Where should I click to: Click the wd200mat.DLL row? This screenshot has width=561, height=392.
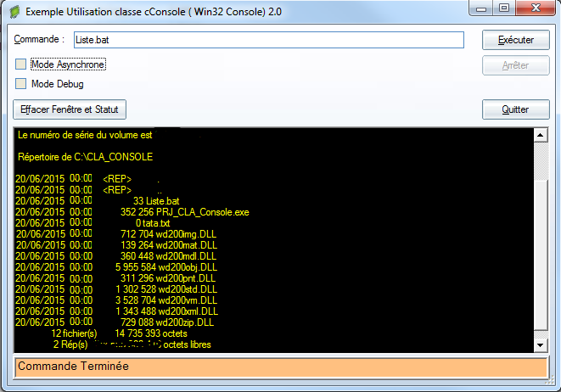(116, 245)
